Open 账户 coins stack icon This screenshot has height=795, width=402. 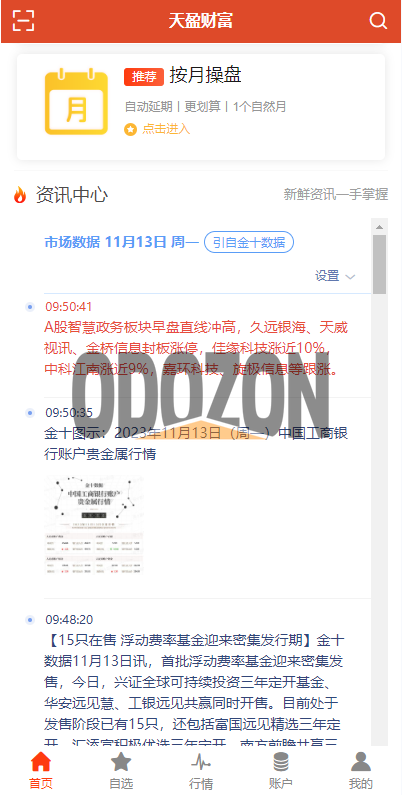(281, 762)
